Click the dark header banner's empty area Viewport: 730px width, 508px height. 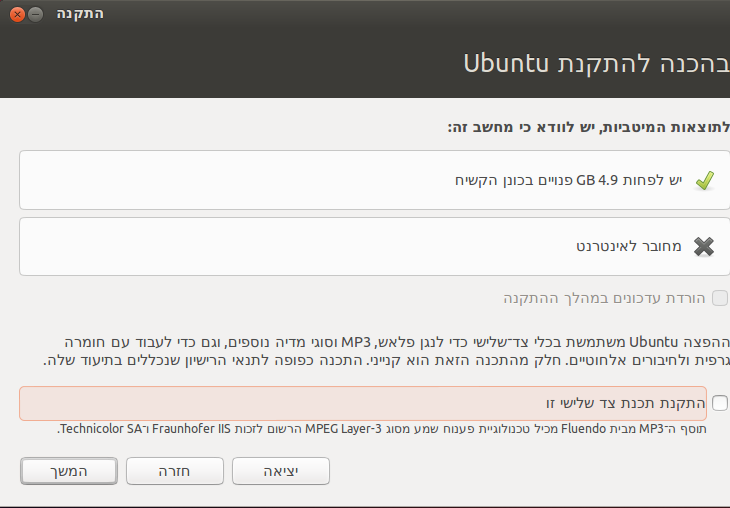200,64
